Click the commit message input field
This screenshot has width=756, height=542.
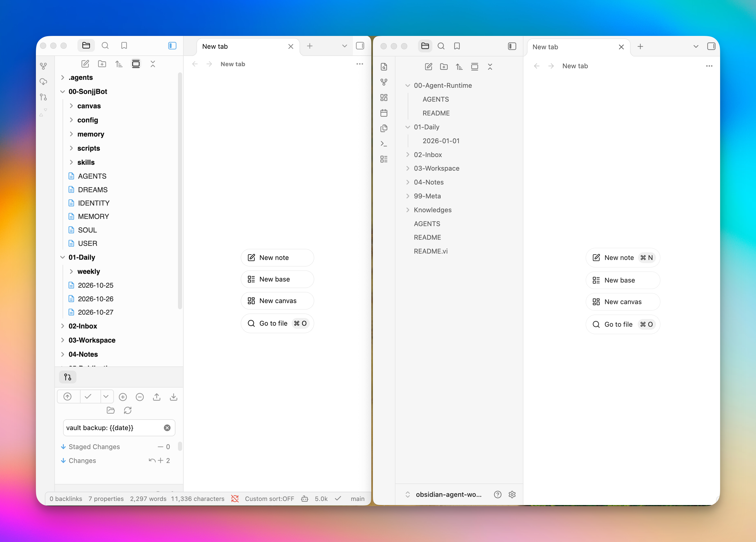119,428
